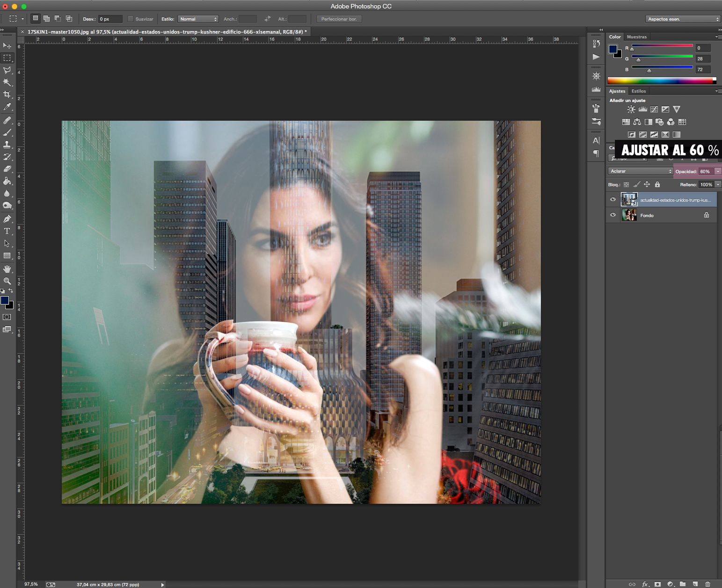Toggle lock all padlock next to Bloq.
The width and height of the screenshot is (722, 588).
click(657, 185)
